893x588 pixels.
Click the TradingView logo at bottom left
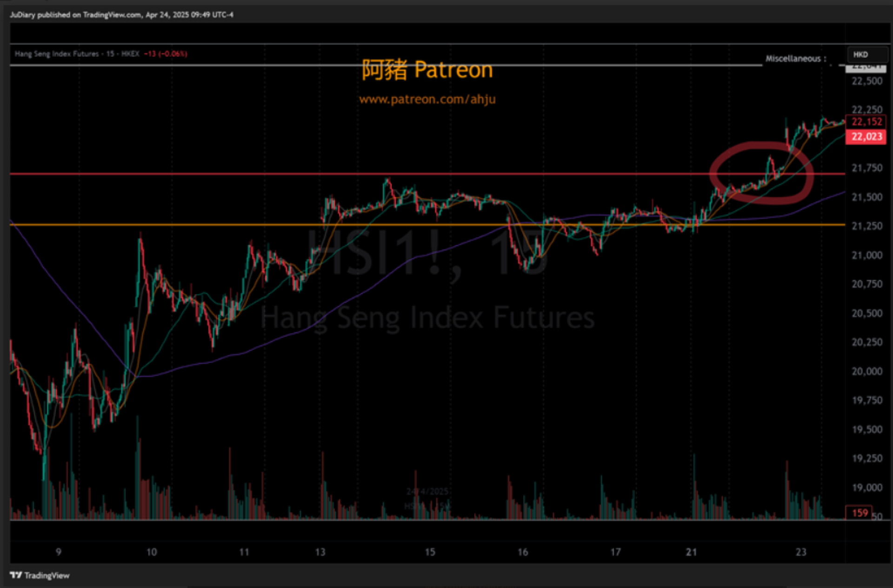(40, 575)
